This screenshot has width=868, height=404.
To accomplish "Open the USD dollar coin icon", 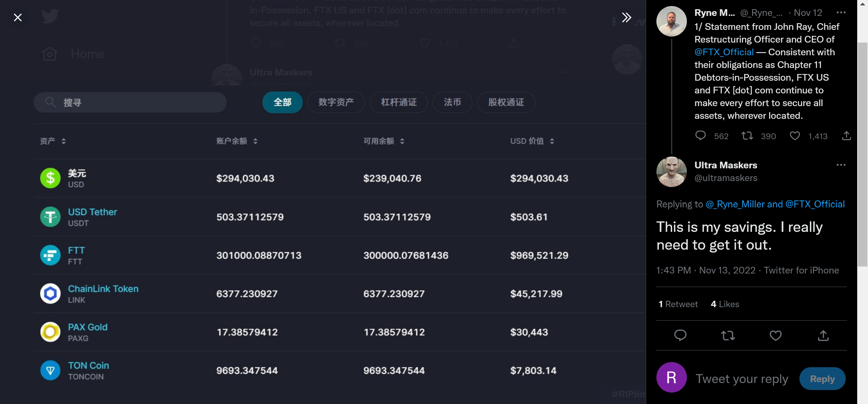I will [x=50, y=178].
